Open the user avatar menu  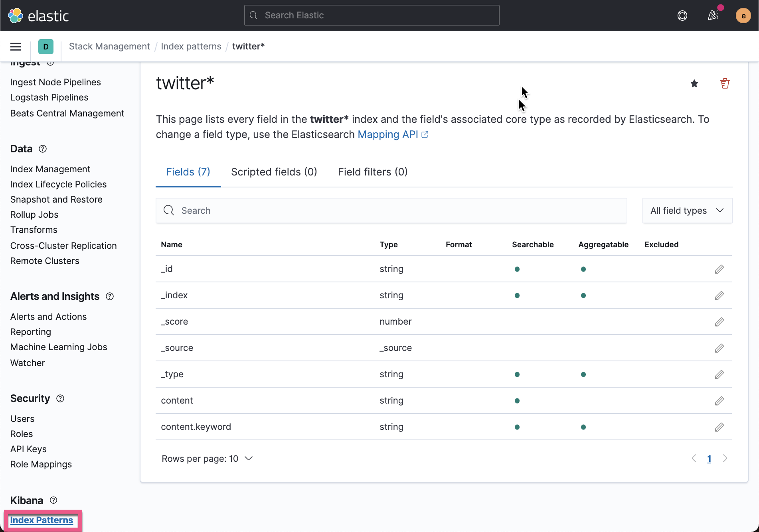(743, 16)
